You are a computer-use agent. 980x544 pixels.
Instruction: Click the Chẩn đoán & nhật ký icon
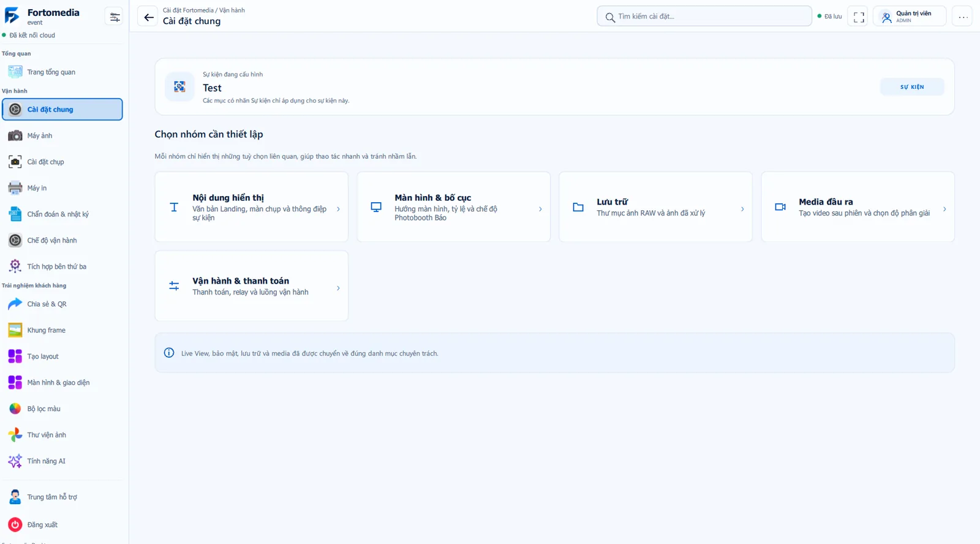pos(15,214)
